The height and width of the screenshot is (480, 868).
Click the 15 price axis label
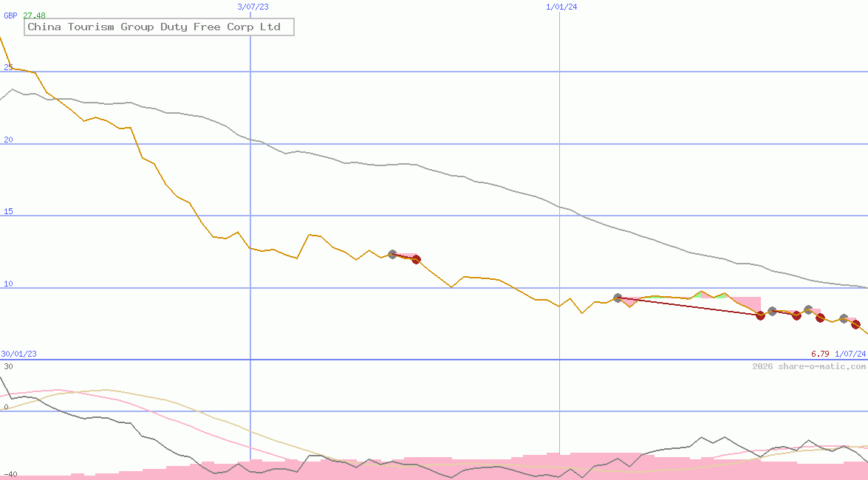pos(8,212)
